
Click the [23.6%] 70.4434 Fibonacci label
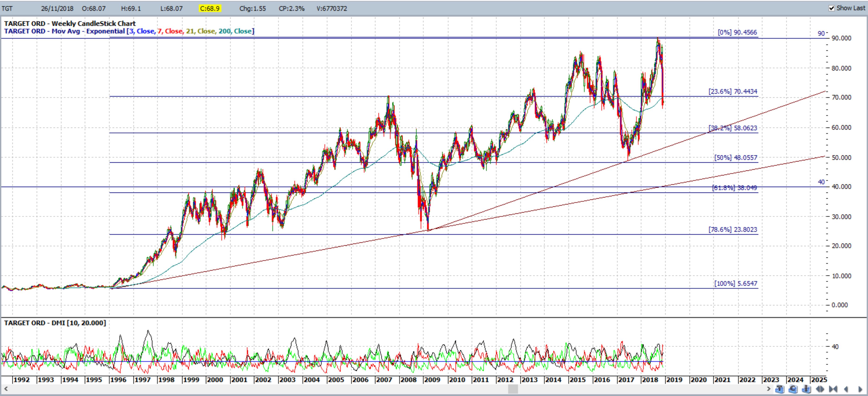pos(733,91)
